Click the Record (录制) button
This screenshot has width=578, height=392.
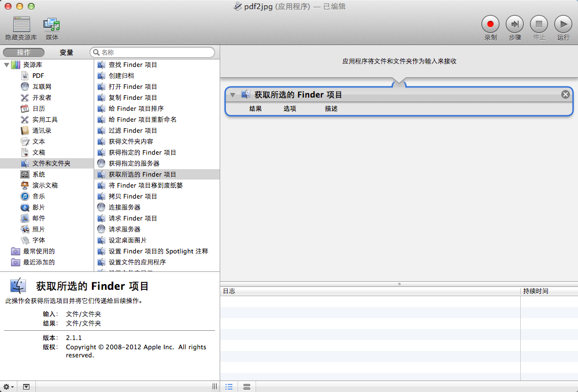490,24
